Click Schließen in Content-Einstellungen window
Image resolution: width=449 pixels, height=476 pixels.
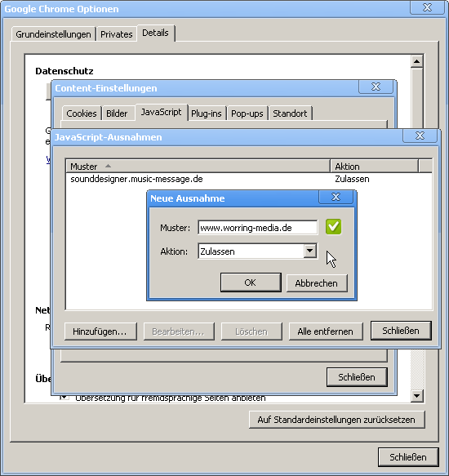click(x=357, y=377)
